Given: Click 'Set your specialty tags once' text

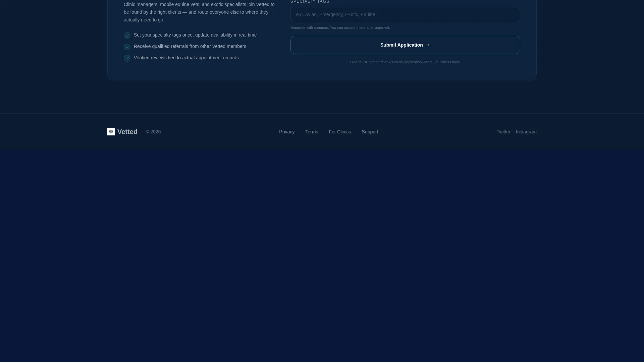Looking at the screenshot, I should (x=195, y=35).
